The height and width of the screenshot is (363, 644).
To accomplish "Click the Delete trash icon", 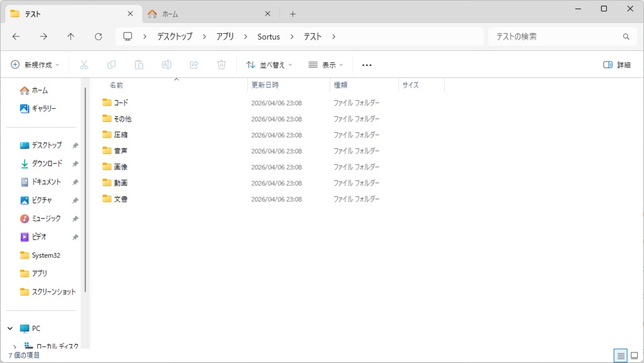I will pos(221,65).
